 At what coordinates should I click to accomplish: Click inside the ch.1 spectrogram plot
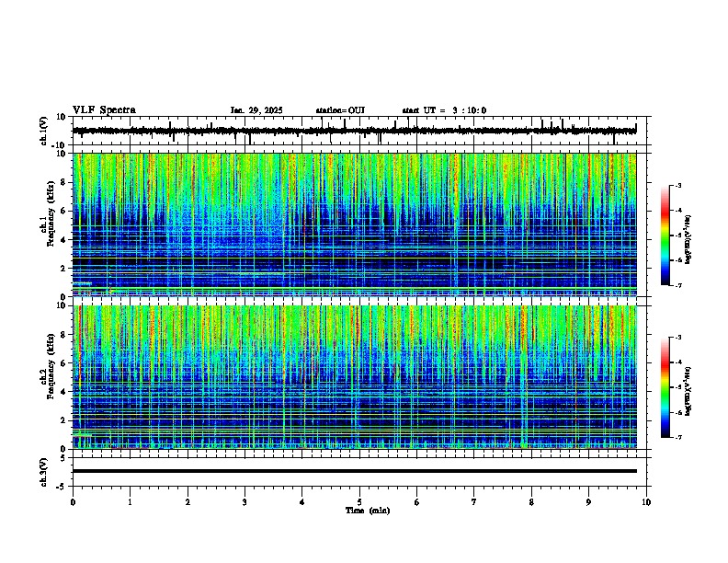click(x=355, y=224)
